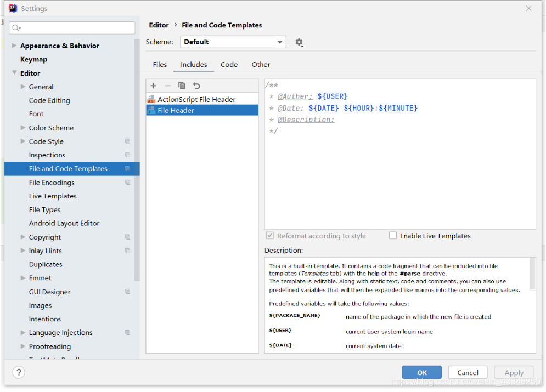This screenshot has width=546, height=392.
Task: Add a new template with plus icon
Action: (153, 86)
